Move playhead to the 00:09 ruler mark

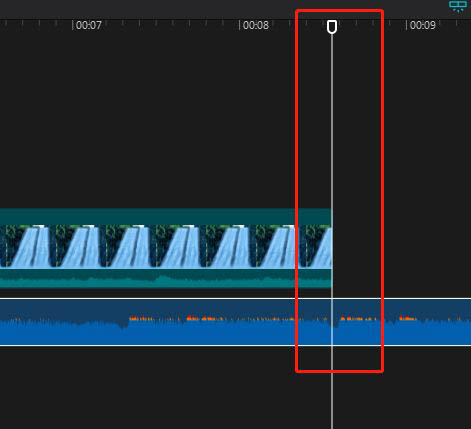coord(421,25)
